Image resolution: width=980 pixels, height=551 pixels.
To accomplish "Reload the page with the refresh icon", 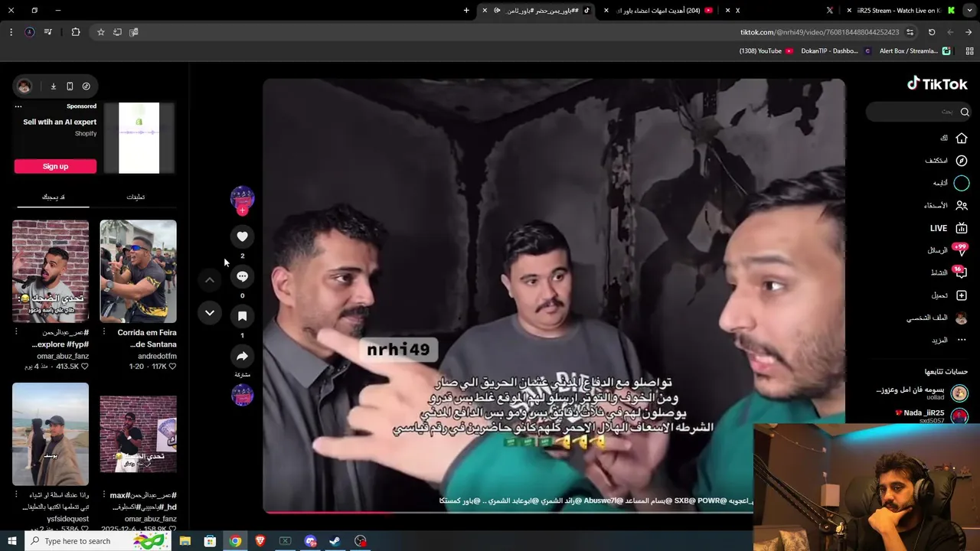I will click(932, 32).
